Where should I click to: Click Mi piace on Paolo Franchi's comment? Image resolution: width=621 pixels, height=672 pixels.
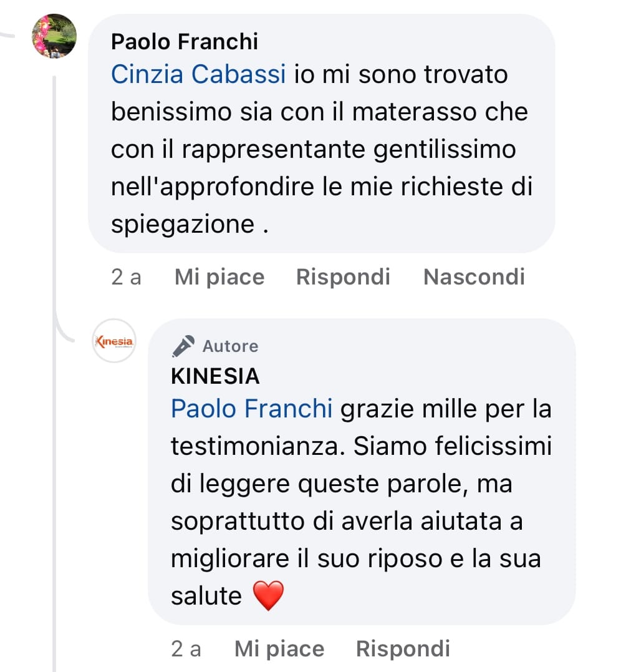point(219,276)
